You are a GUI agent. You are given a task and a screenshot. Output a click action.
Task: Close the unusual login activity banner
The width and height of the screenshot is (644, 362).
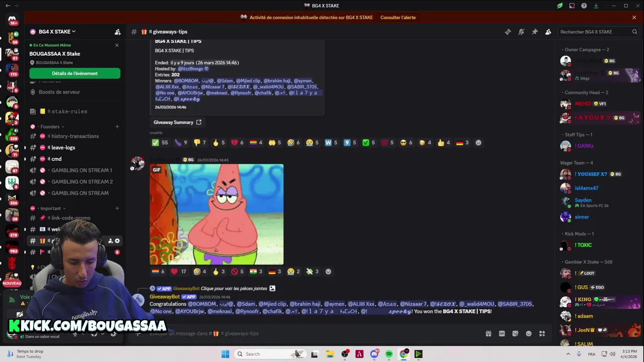pyautogui.click(x=634, y=17)
